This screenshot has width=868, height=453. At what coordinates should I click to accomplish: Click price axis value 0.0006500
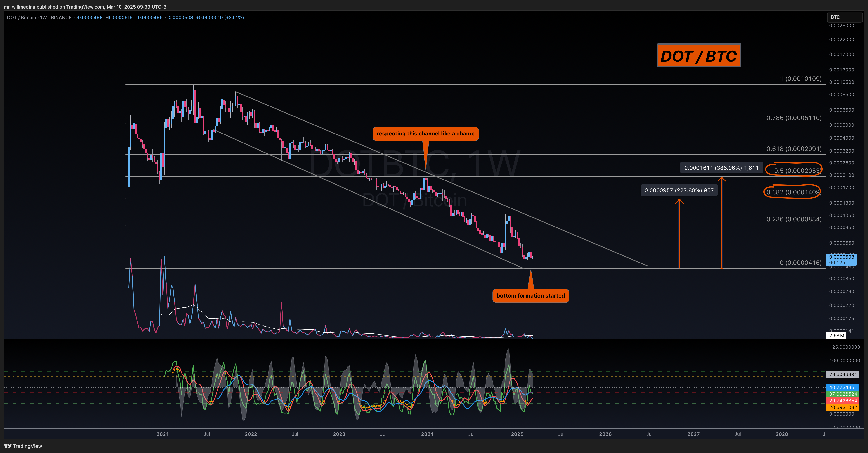[841, 110]
